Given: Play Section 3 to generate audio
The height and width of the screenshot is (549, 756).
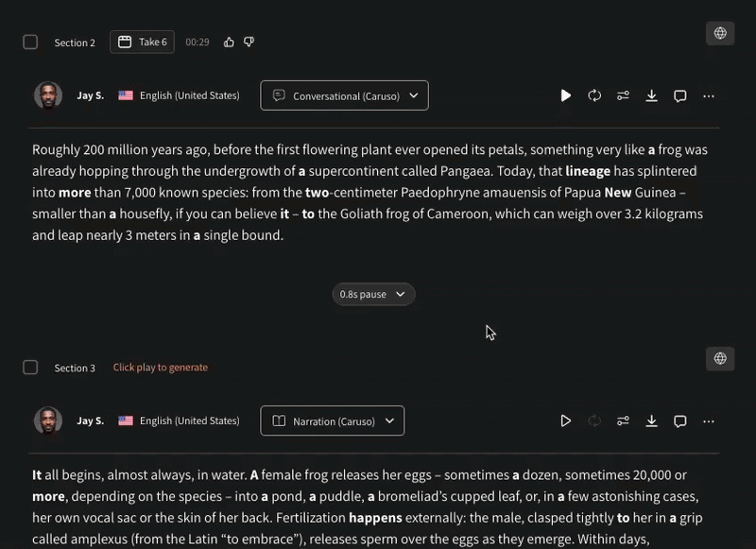Looking at the screenshot, I should click(x=565, y=421).
